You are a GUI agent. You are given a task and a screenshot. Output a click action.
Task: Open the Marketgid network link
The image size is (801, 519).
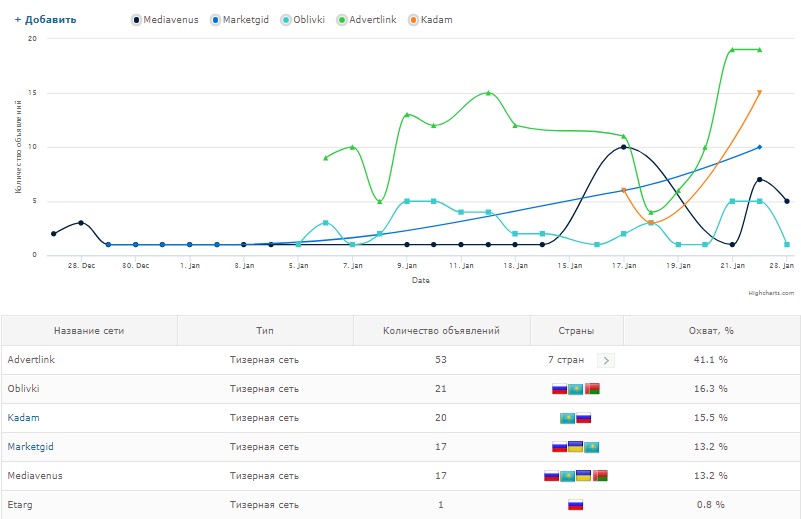tap(30, 446)
